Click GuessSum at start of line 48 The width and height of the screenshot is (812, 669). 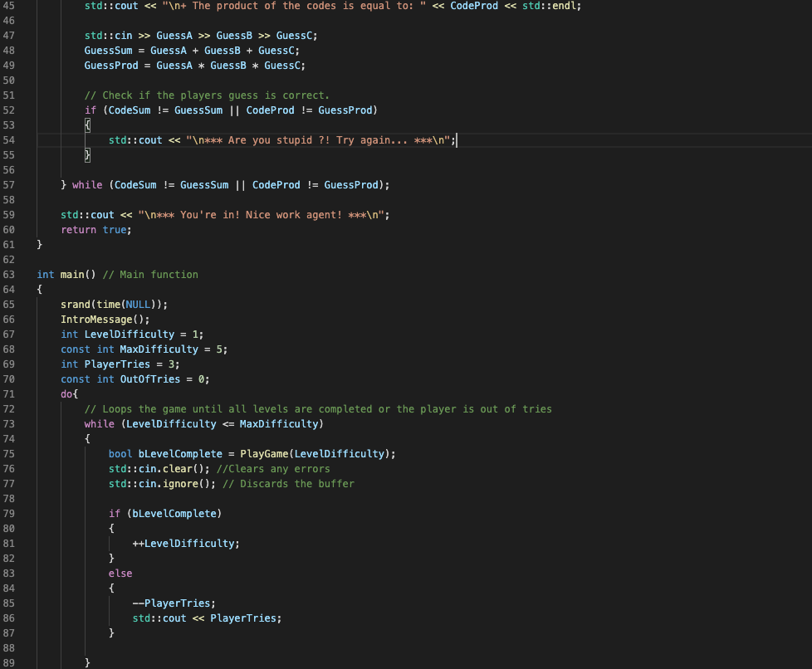click(108, 51)
